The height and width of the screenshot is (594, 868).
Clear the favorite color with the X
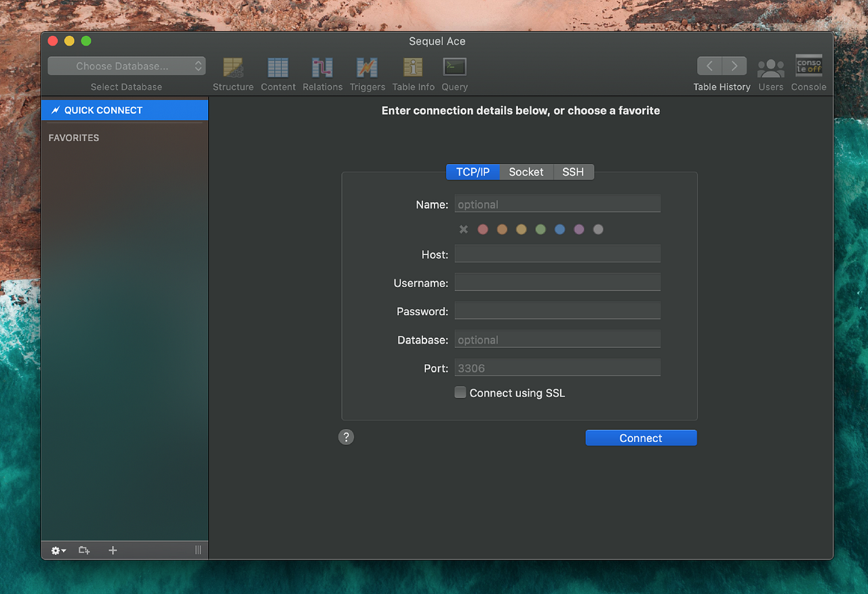pyautogui.click(x=464, y=229)
